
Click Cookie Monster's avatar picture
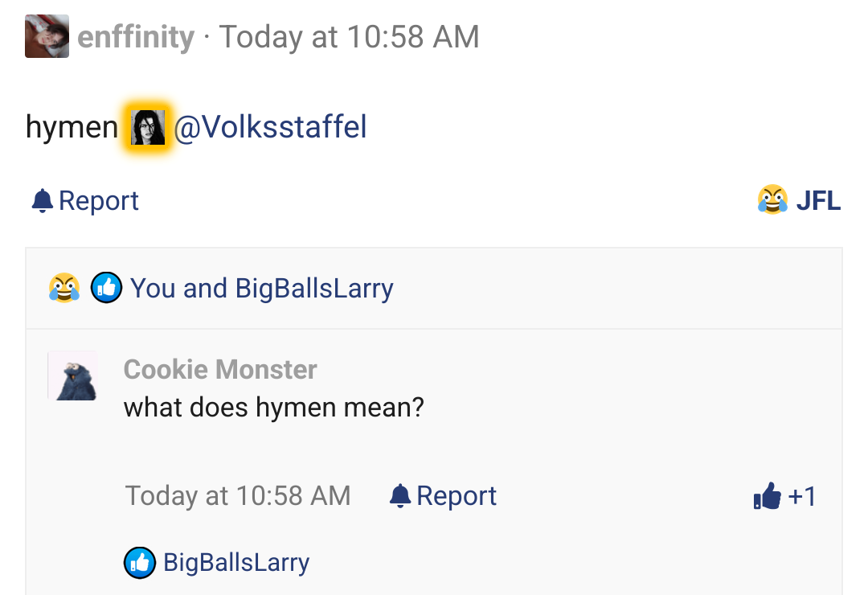tap(72, 375)
